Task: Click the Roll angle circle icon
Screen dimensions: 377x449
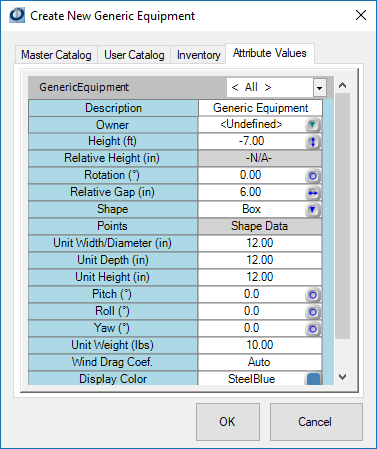Action: (x=313, y=312)
